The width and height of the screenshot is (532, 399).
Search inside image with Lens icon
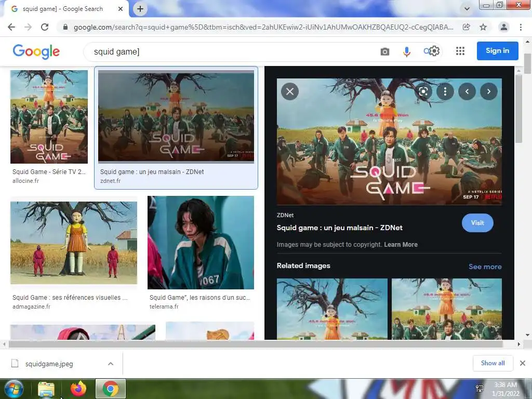coord(423,91)
